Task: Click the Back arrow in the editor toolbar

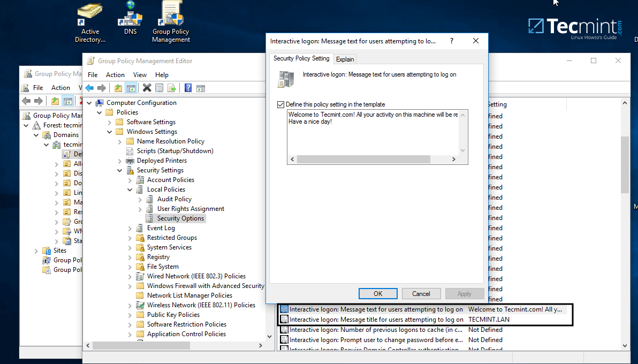Action: tap(90, 87)
